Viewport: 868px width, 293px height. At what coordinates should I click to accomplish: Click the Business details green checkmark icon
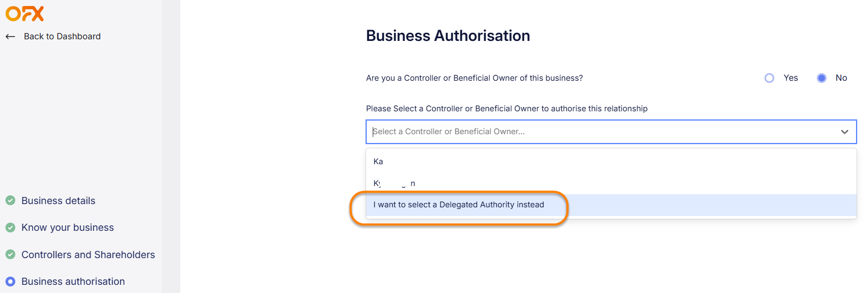[10, 200]
